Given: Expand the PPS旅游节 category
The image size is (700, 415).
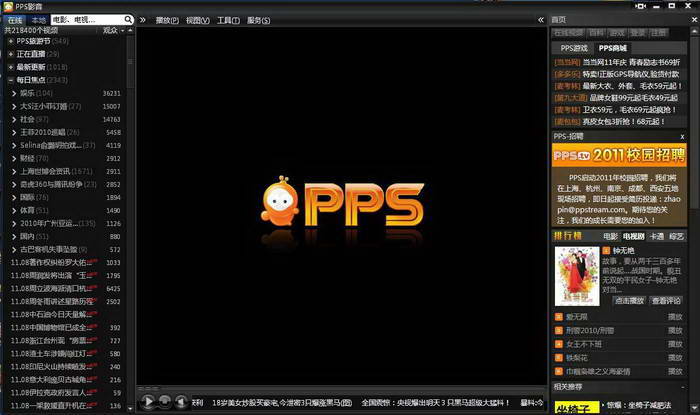Looking at the screenshot, I should [11, 41].
